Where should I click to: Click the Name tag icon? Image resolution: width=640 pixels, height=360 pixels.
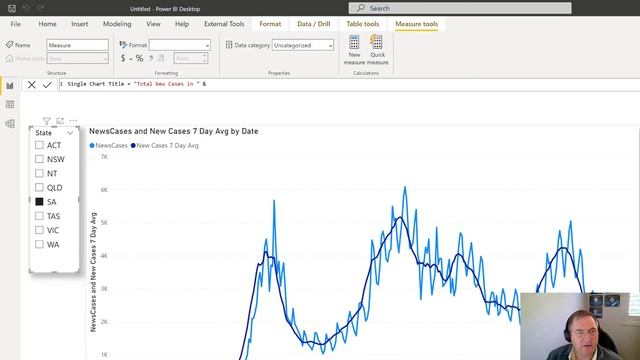[x=10, y=44]
